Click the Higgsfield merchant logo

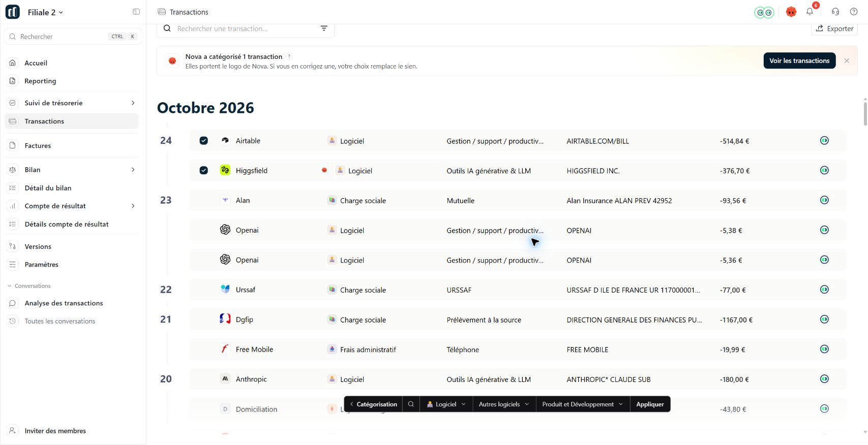[x=225, y=170]
